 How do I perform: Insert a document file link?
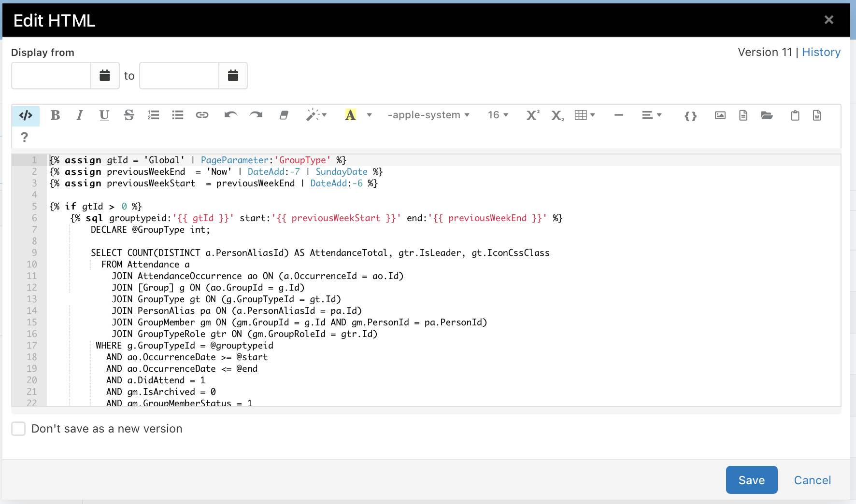click(x=743, y=115)
